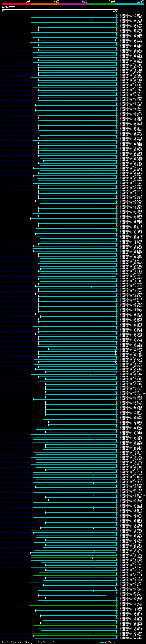Click the UniRef100_A7KJR3 label
This screenshot has height=644, width=146.
coord(131,608)
